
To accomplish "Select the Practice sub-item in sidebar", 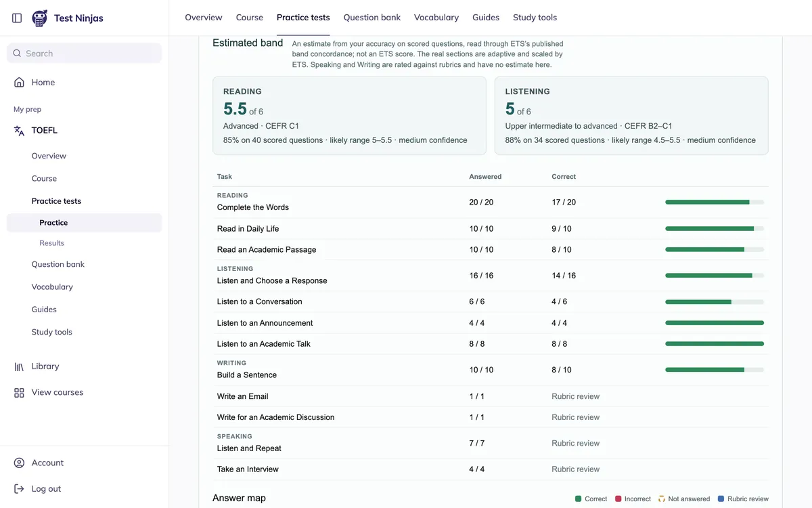I will tap(85, 223).
